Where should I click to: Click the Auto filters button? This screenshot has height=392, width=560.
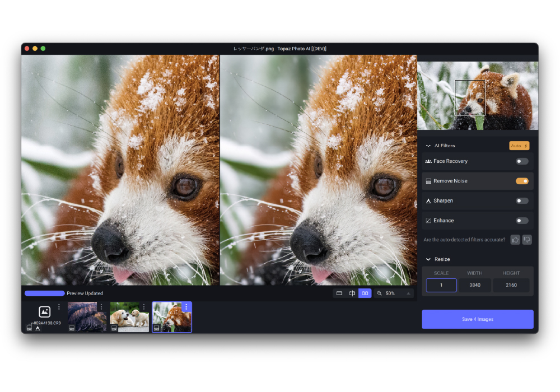(x=519, y=146)
